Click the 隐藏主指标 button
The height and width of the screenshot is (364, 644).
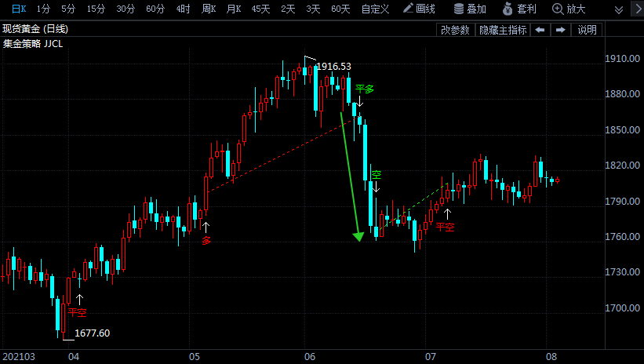(x=503, y=30)
